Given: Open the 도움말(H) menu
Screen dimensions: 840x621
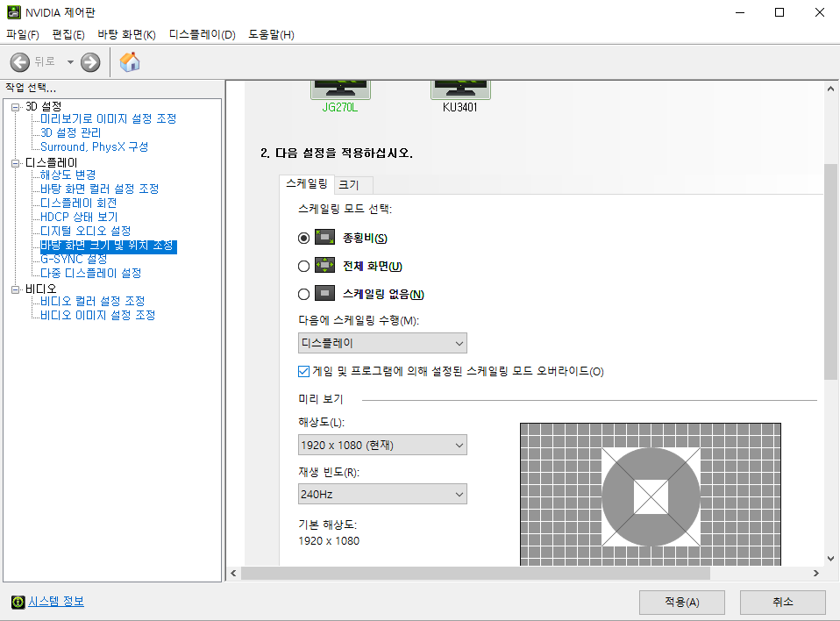Looking at the screenshot, I should 271,35.
